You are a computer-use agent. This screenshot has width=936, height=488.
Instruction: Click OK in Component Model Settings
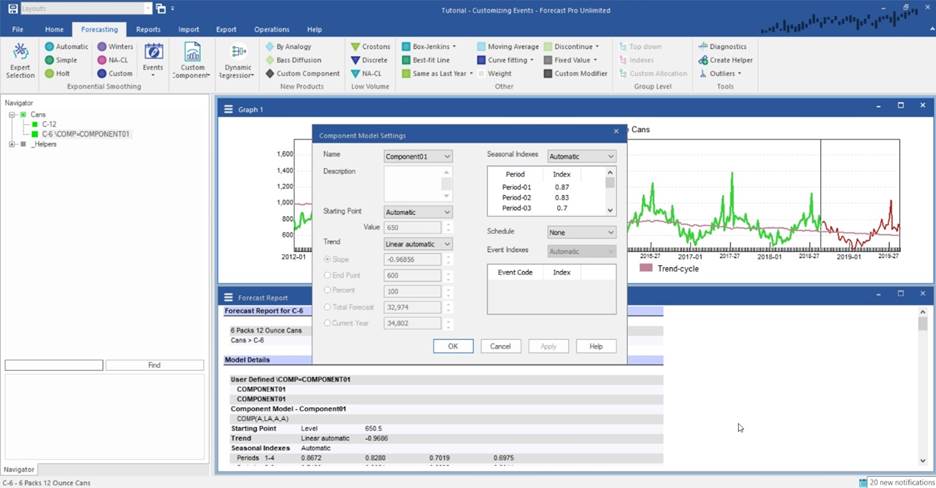tap(453, 346)
